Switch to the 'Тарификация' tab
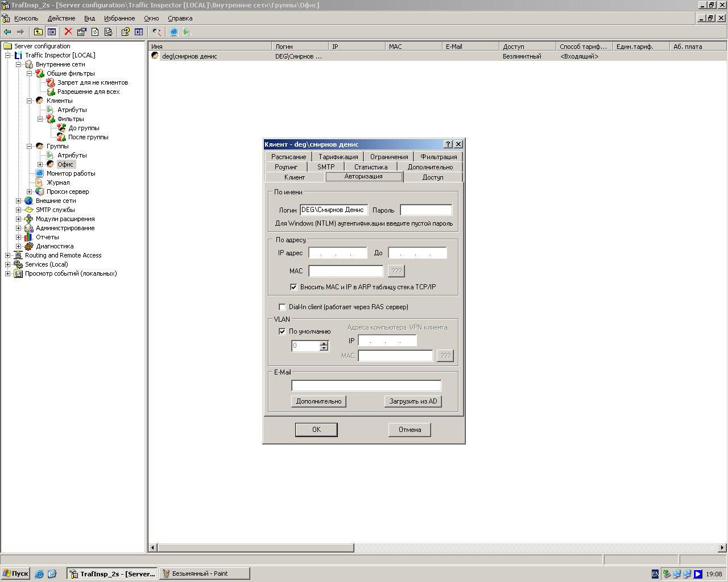 338,157
